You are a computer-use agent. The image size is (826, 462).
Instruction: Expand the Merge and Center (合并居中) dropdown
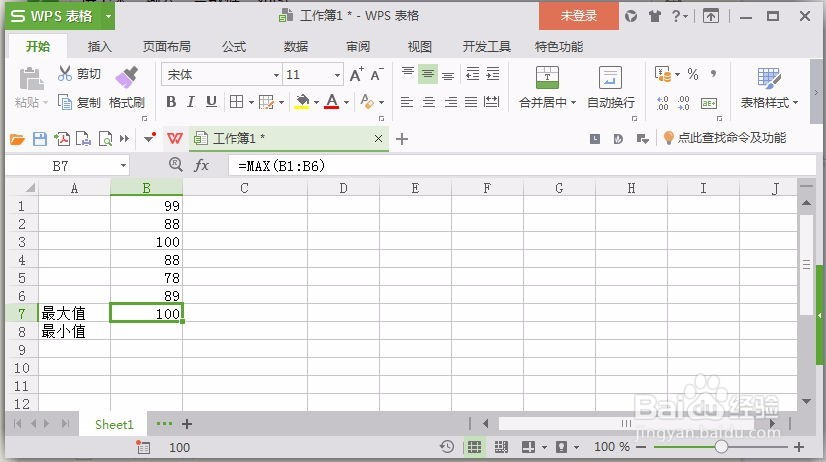[x=573, y=102]
